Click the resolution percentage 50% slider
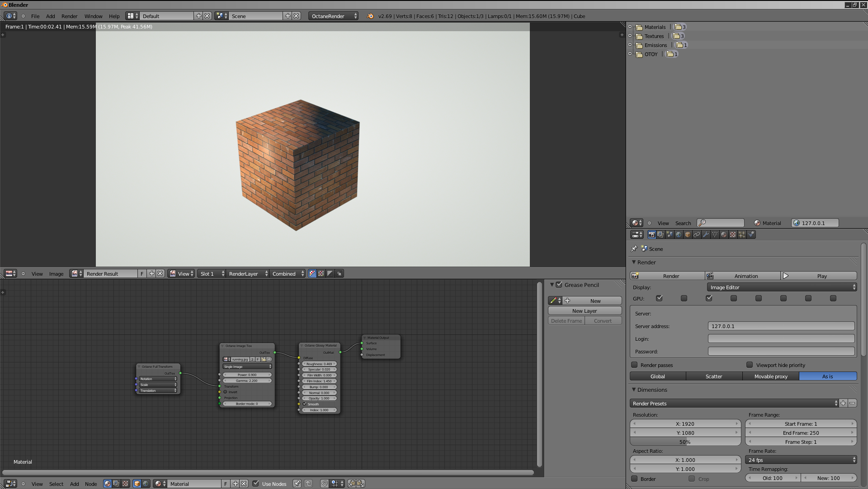 685,442
